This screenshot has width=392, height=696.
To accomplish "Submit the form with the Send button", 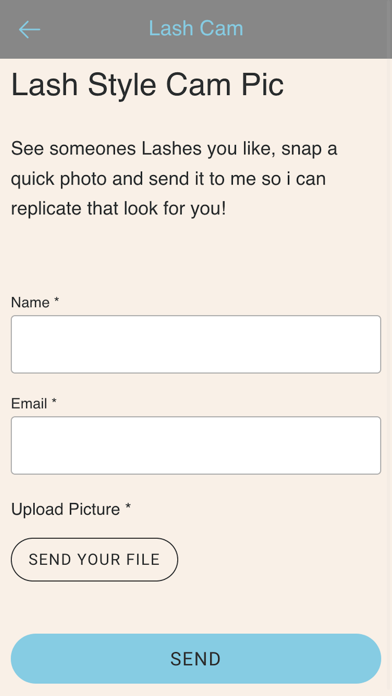I will [196, 659].
